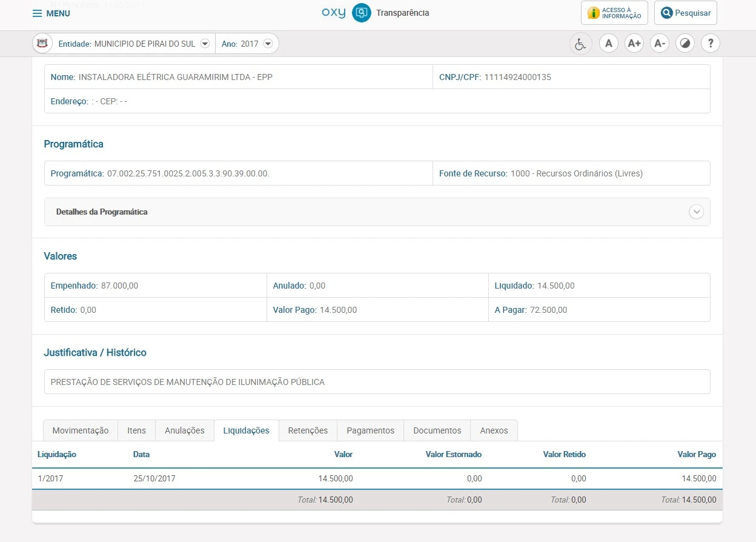Select liquidação row 1/2017
Image resolution: width=756 pixels, height=542 pixels.
50,478
